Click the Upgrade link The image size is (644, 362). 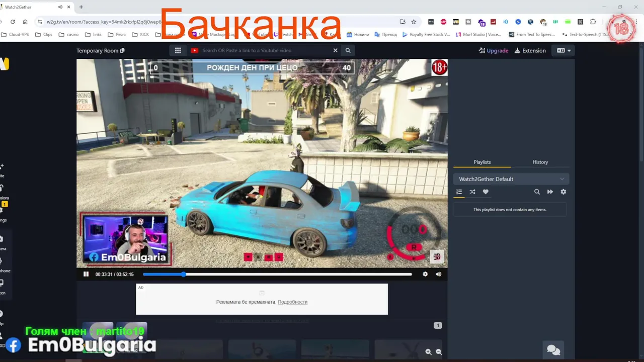click(494, 51)
